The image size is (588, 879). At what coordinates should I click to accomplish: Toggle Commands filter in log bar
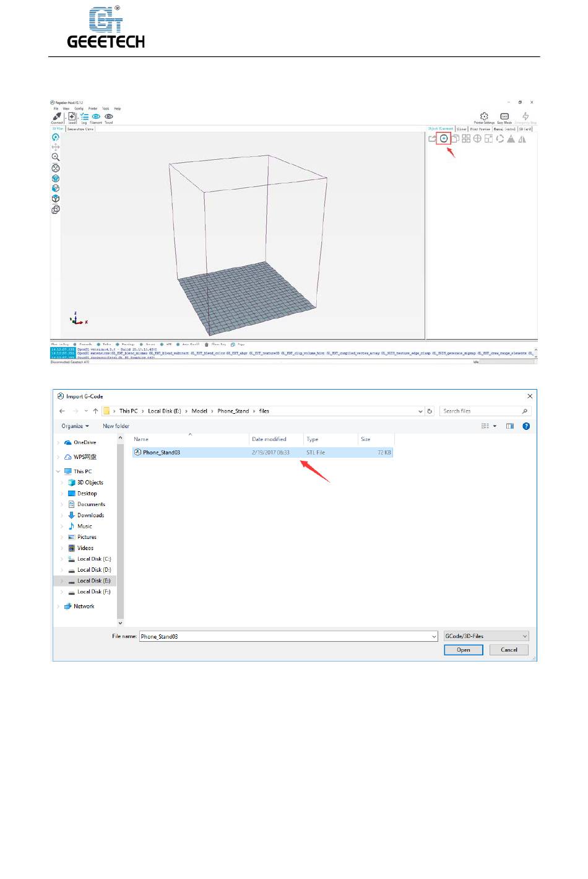point(83,344)
